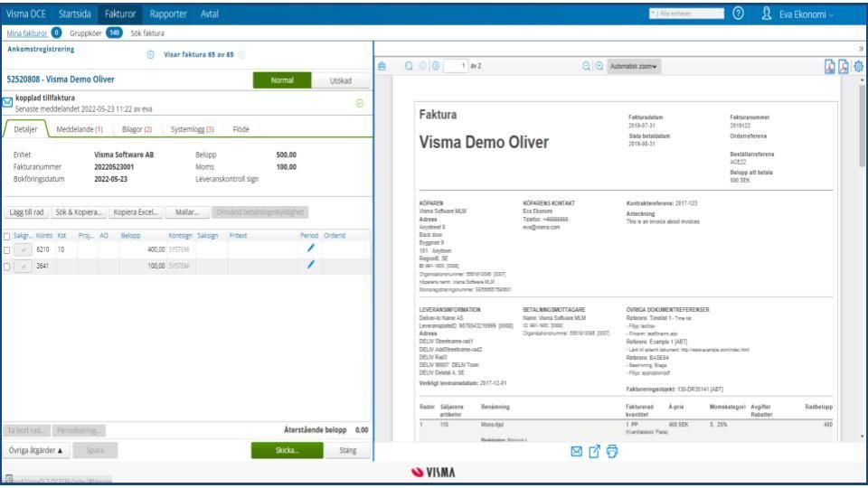Zoom out the invoice document
Viewport: 868px width, 488px height.
(x=586, y=66)
